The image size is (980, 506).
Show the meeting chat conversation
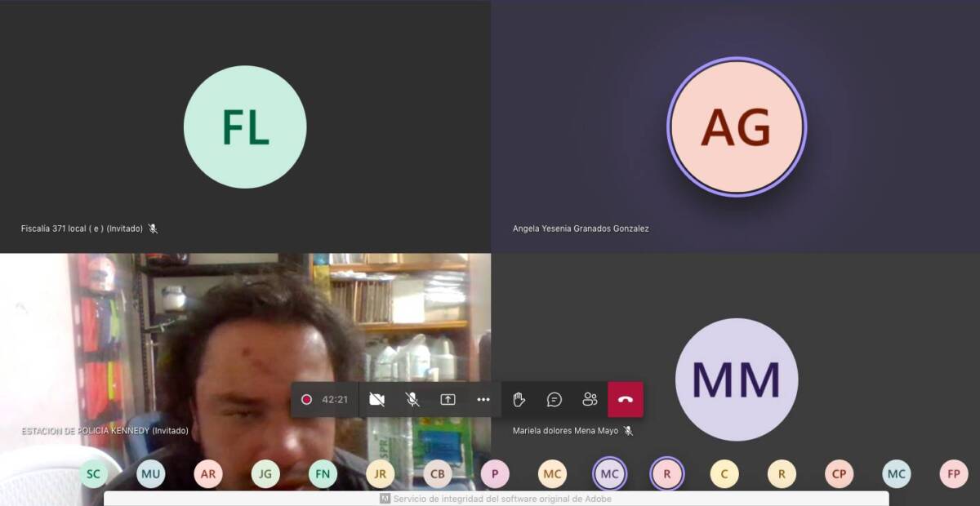(555, 399)
